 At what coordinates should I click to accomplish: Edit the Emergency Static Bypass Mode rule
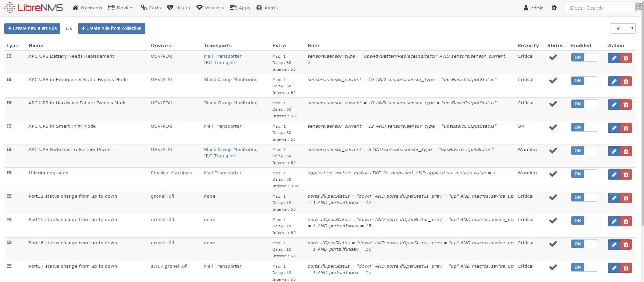pyautogui.click(x=614, y=81)
